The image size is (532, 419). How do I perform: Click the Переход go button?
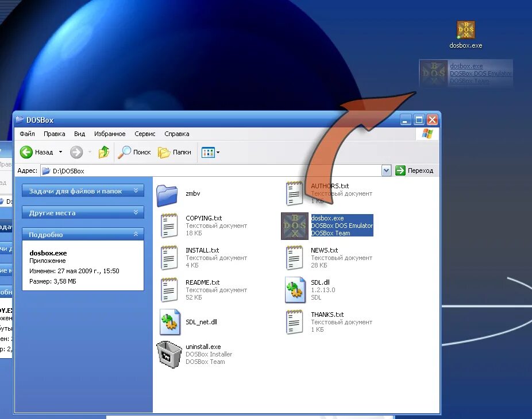(x=415, y=170)
